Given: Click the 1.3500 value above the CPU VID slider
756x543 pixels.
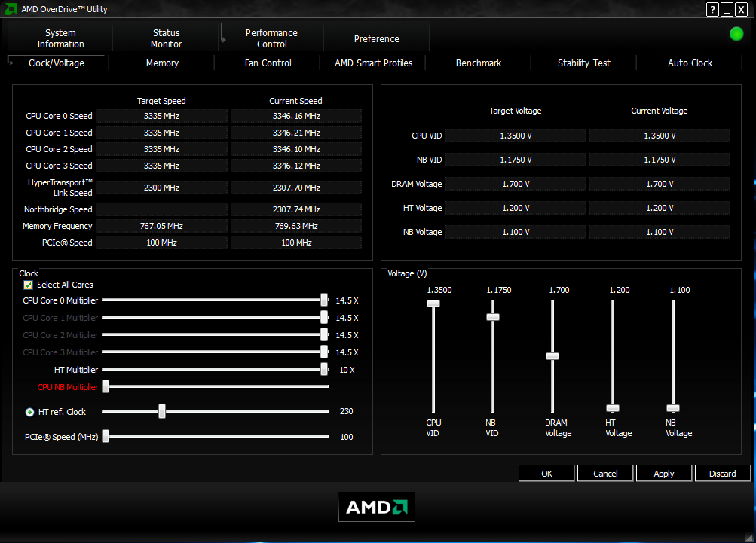Looking at the screenshot, I should (x=439, y=290).
